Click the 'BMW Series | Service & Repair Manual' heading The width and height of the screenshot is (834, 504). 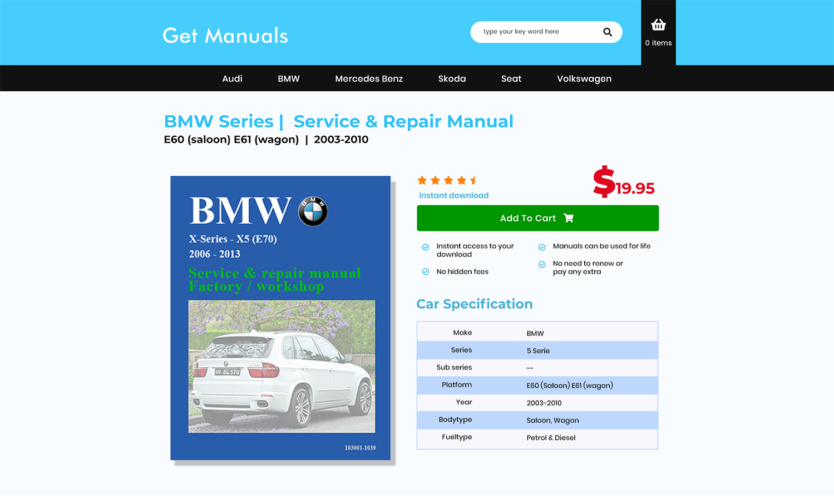click(x=338, y=121)
